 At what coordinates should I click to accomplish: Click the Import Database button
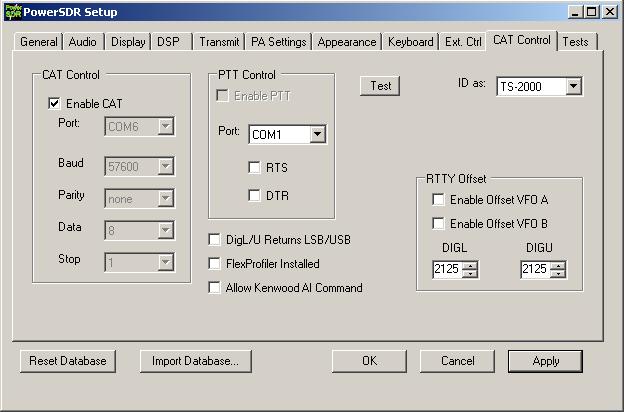click(x=195, y=361)
